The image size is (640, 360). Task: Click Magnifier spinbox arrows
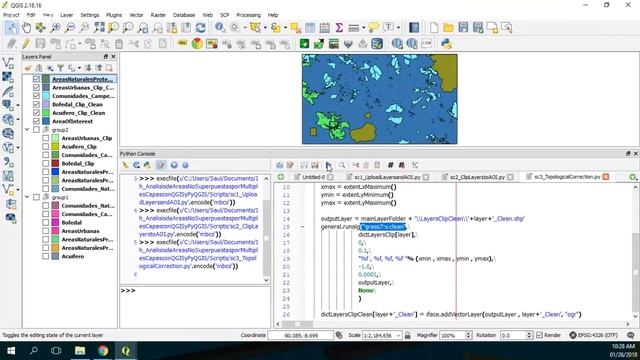[469, 335]
